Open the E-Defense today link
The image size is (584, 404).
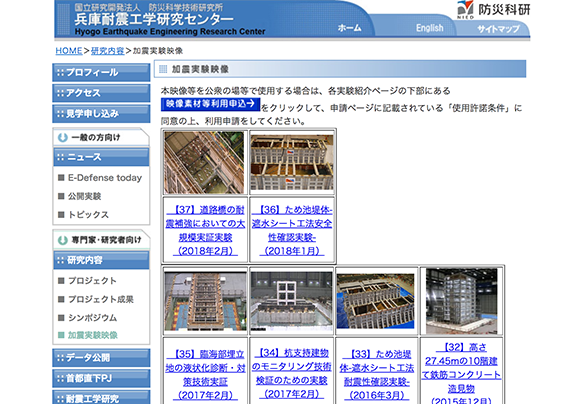[x=105, y=178]
